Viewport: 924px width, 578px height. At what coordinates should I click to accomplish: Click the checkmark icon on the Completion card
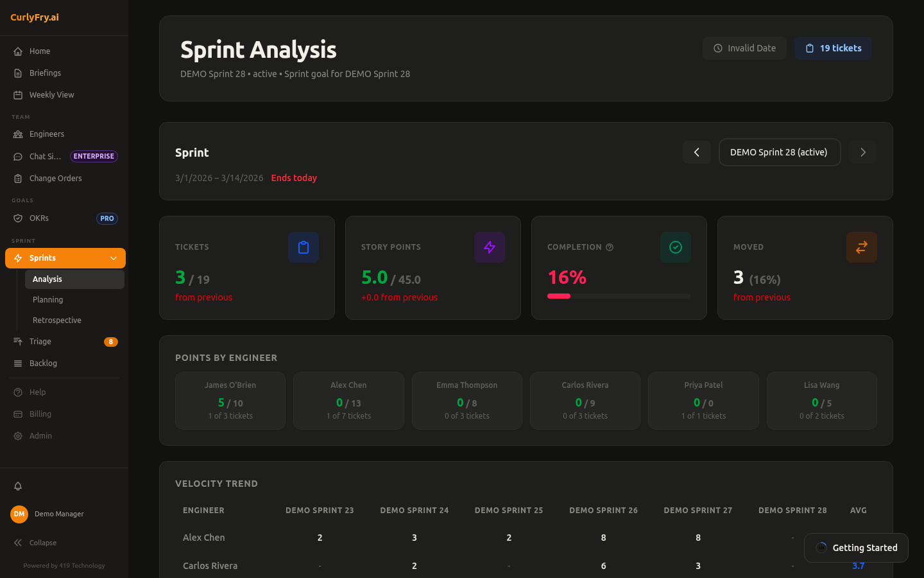676,247
